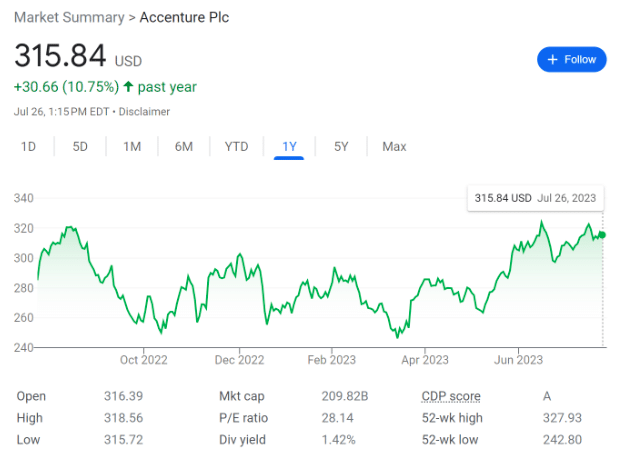
Task: Click the Mkt cap label
Action: click(242, 396)
